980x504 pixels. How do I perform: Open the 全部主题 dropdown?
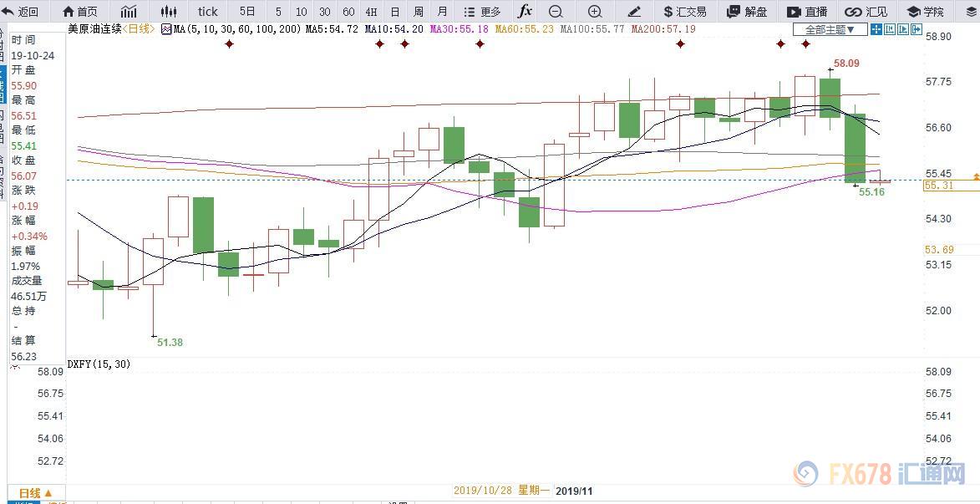point(830,28)
